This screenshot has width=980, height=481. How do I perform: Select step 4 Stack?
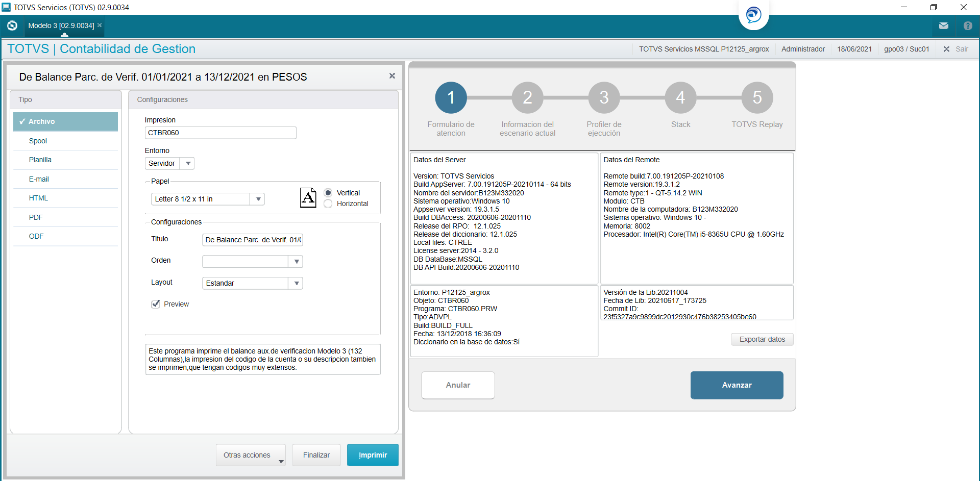pos(680,97)
